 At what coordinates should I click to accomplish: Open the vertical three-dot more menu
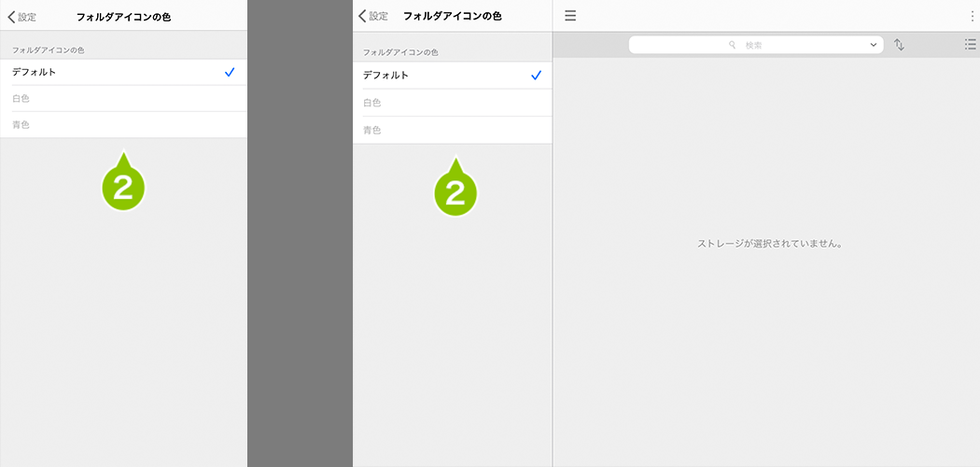point(973,16)
